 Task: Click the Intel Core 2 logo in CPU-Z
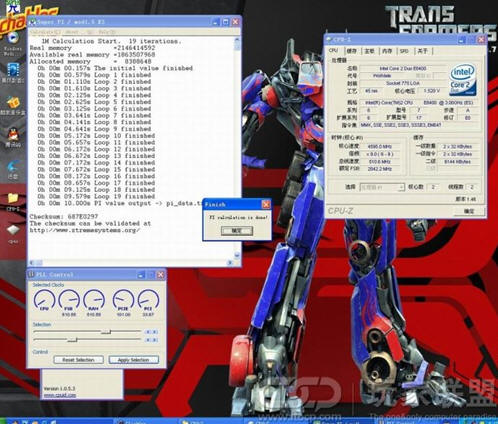[x=463, y=80]
